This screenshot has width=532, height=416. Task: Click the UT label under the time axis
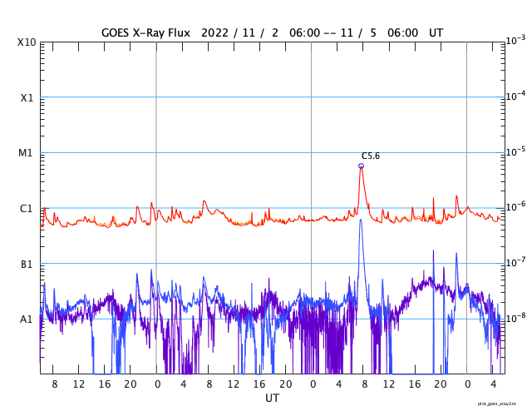click(272, 398)
